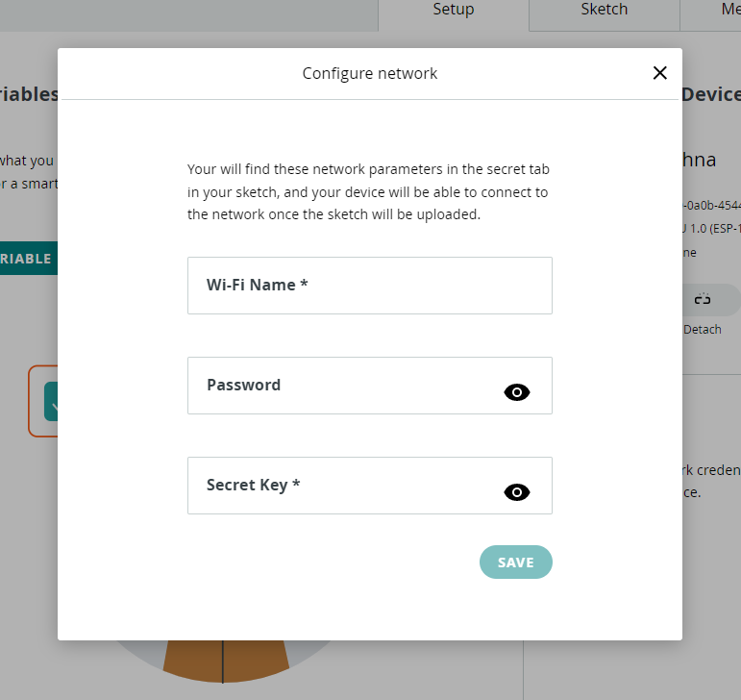
Task: Close the Configure network dialog
Action: pyautogui.click(x=659, y=73)
